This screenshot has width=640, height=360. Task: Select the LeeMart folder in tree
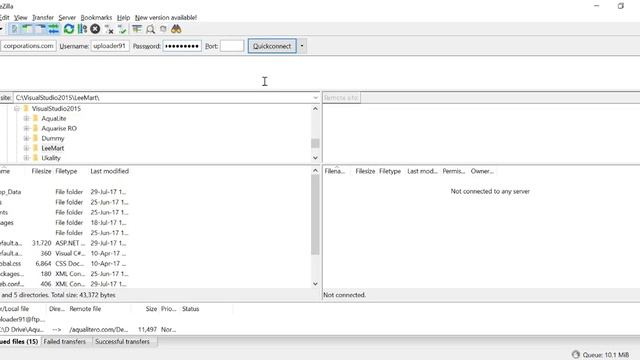pos(53,148)
